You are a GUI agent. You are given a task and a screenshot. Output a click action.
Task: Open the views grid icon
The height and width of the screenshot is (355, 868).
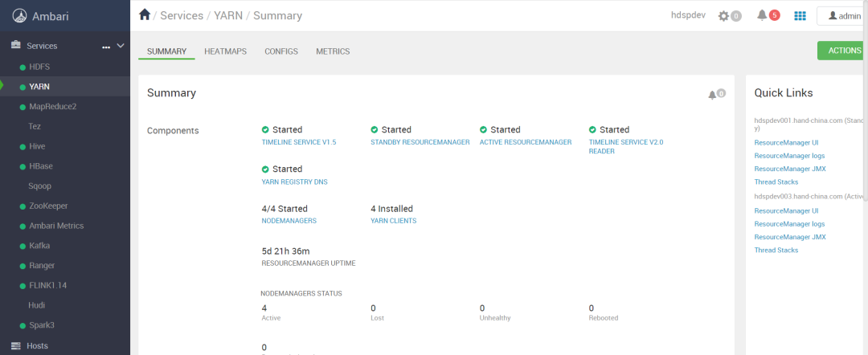(800, 16)
